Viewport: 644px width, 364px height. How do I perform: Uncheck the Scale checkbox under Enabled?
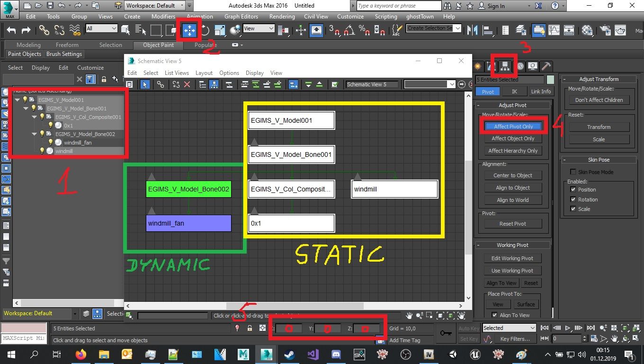pos(573,209)
